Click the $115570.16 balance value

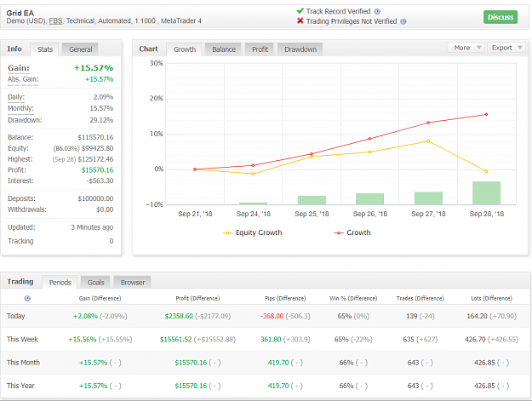95,137
